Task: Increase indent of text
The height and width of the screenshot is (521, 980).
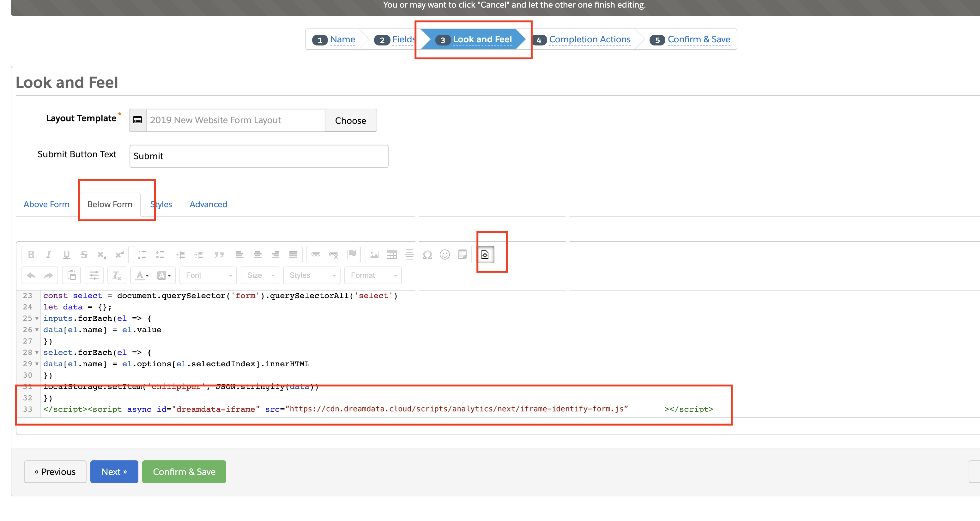Action: click(199, 255)
